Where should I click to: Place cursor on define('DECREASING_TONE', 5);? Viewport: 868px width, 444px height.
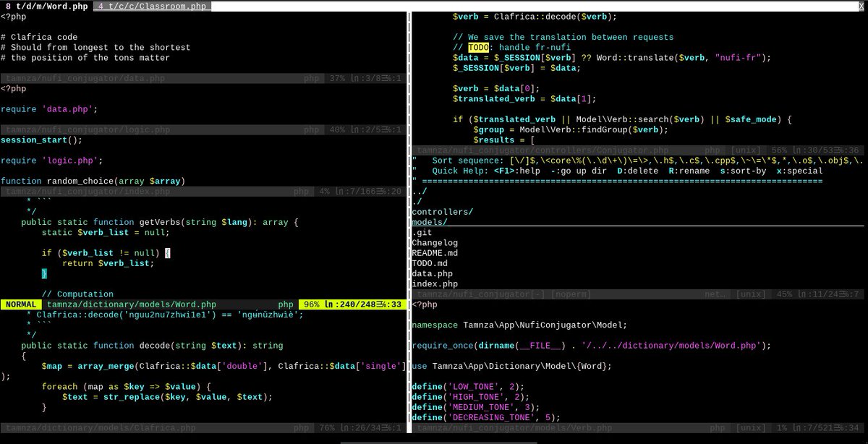point(486,417)
